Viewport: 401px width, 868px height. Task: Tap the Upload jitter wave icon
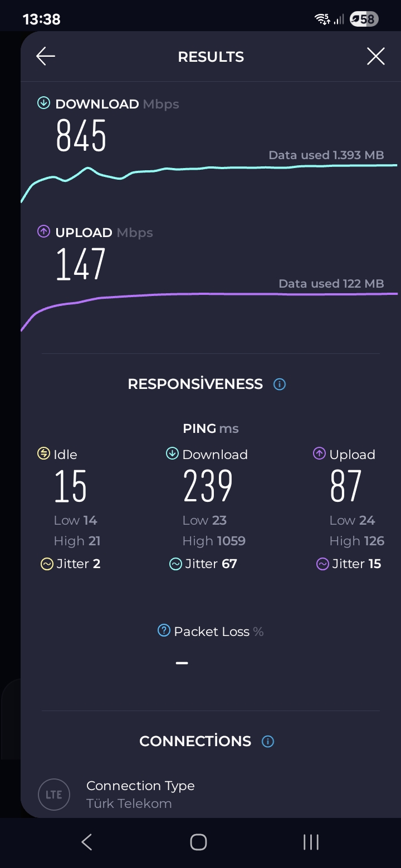[322, 564]
